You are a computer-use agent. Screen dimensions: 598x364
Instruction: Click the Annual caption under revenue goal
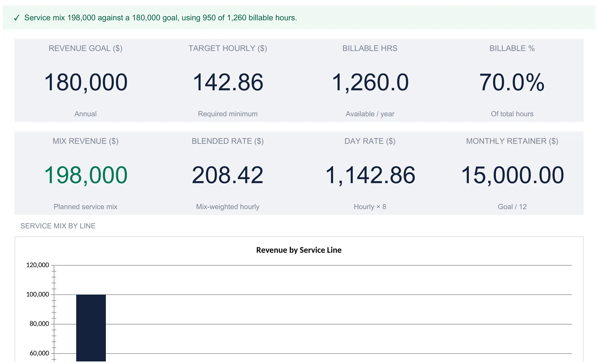click(x=86, y=114)
